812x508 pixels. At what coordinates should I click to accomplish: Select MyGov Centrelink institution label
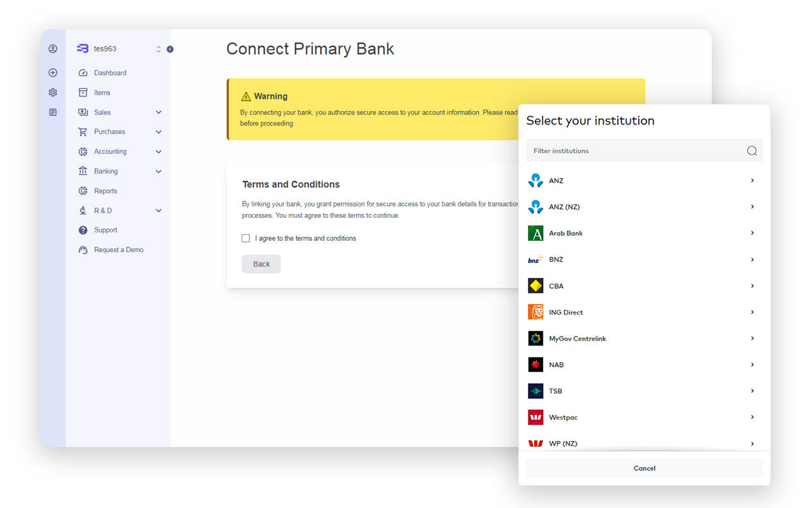pos(577,338)
